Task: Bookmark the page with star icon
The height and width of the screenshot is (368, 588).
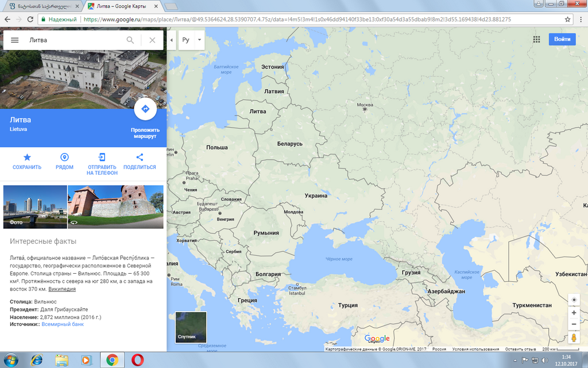Action: pyautogui.click(x=568, y=19)
